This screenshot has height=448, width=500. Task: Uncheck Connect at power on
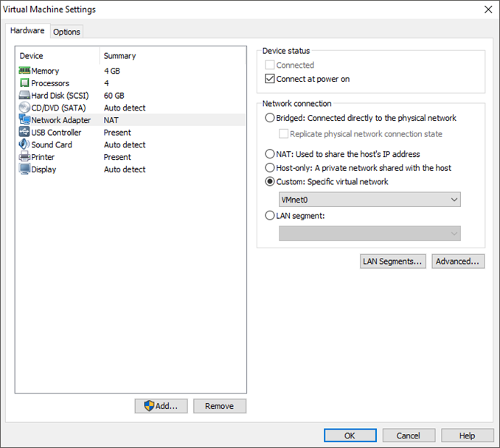[270, 79]
